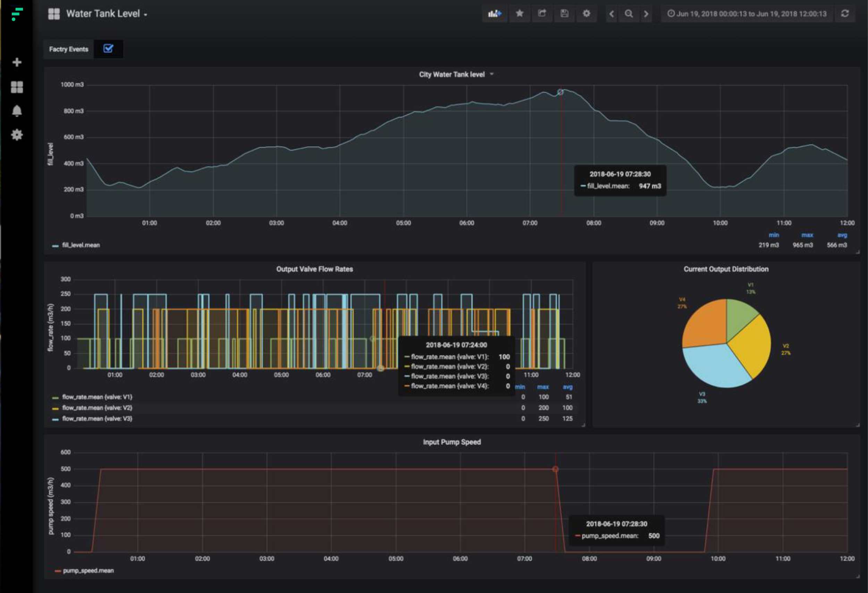Click the Add panel icon in top toolbar
The width and height of the screenshot is (868, 593).
point(495,14)
